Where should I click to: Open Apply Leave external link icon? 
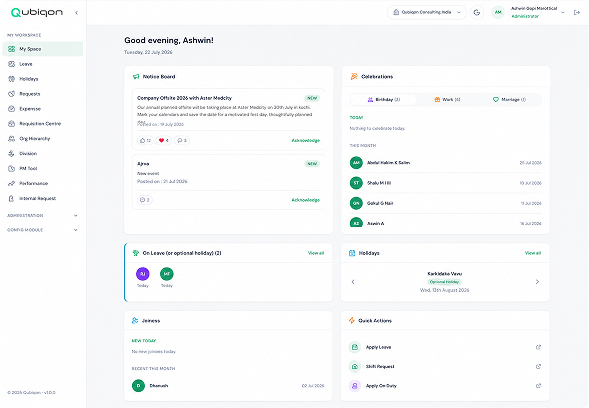click(x=538, y=347)
